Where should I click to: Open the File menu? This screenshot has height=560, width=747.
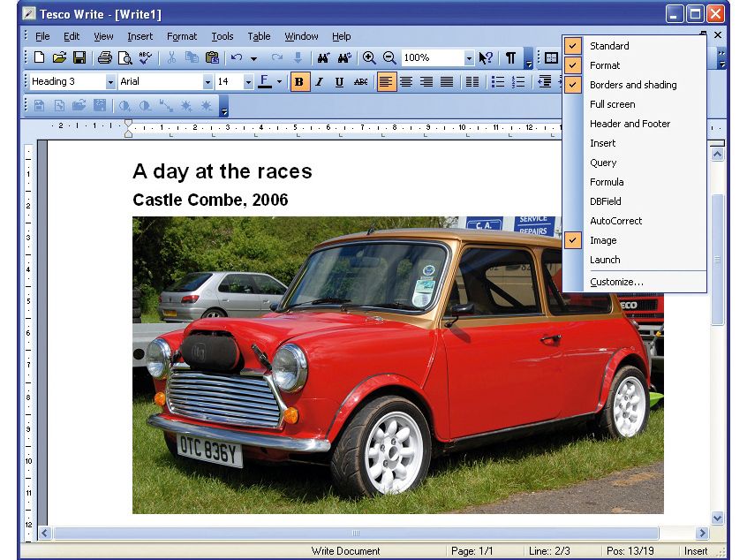[x=42, y=36]
